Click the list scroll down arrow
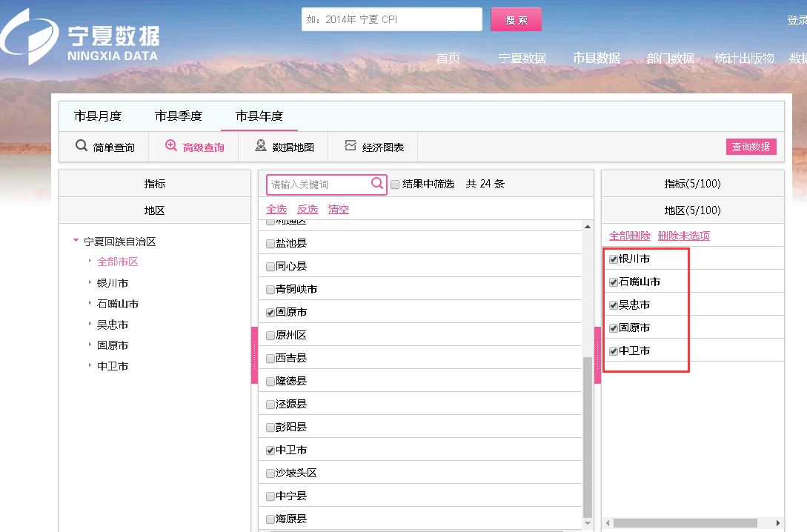Screen dimensions: 807x532 pos(587,523)
